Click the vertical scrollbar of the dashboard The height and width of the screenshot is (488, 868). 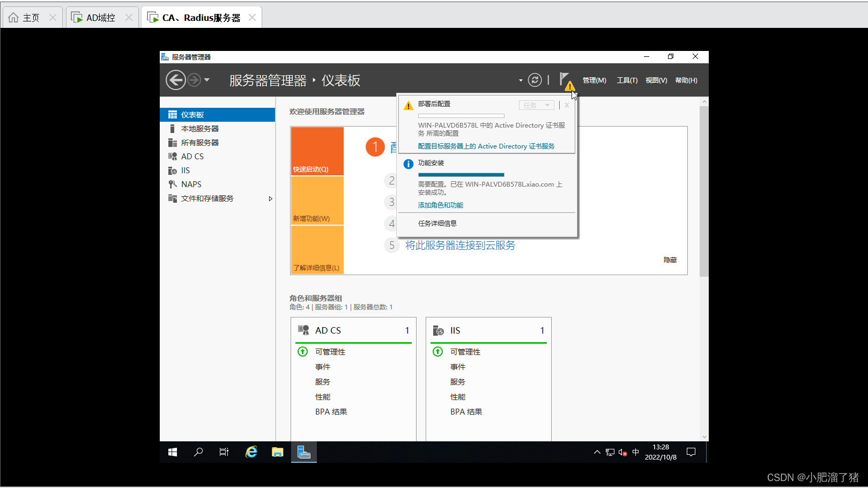704,191
